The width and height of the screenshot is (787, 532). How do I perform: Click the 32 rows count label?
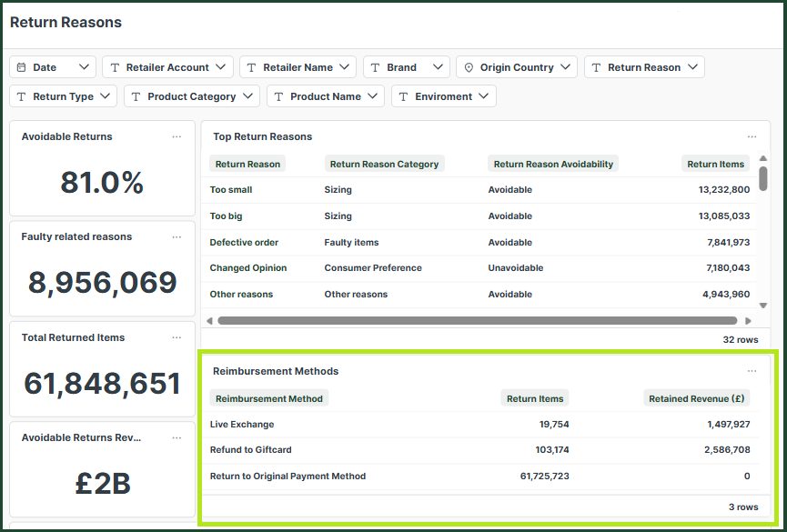pos(741,340)
